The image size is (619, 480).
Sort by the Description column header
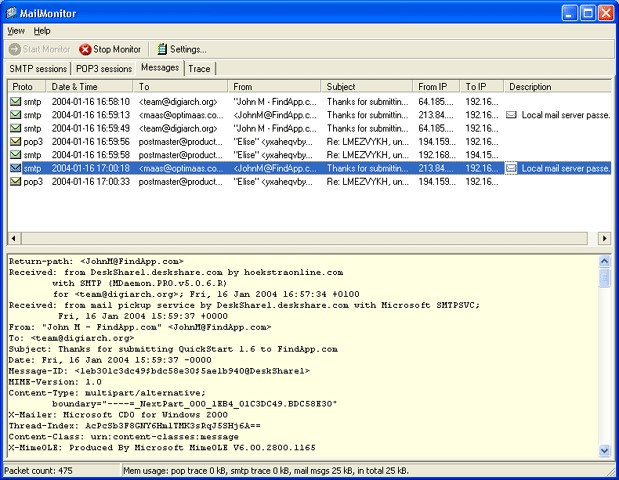557,86
